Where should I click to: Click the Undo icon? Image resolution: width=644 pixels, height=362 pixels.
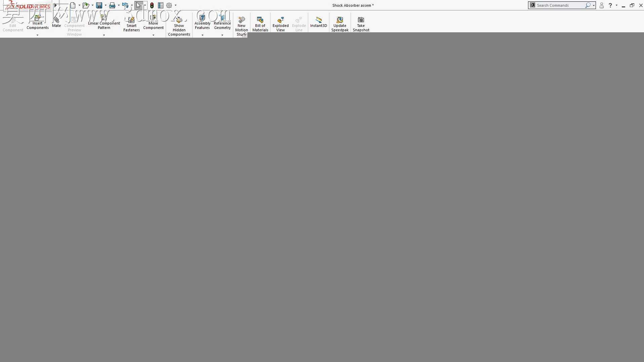coord(125,5)
